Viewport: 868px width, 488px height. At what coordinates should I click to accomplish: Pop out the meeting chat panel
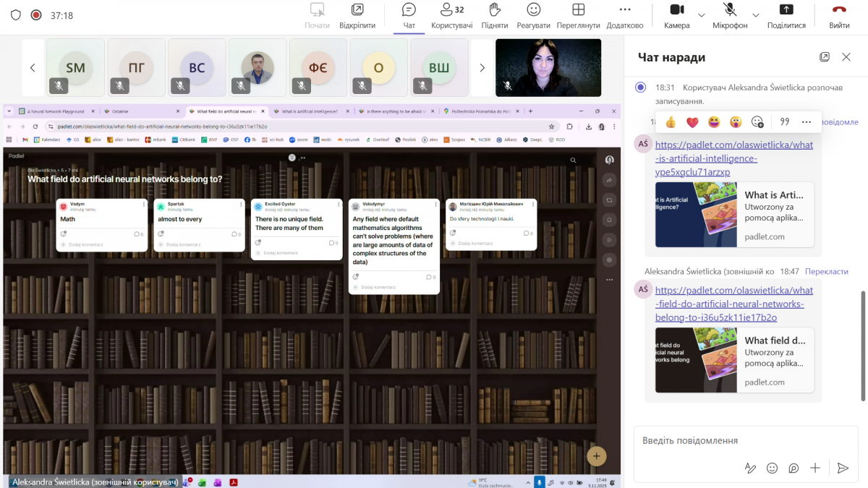(824, 57)
